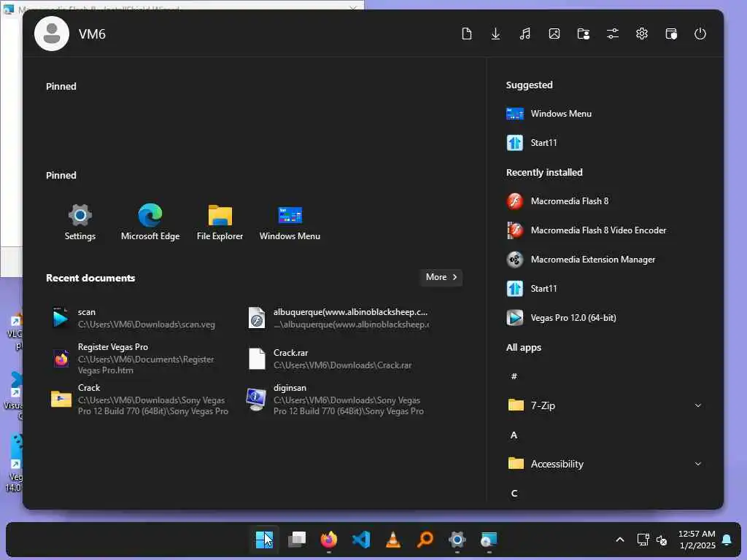The width and height of the screenshot is (747, 560).
Task: Click the network status tray icon
Action: pyautogui.click(x=643, y=540)
